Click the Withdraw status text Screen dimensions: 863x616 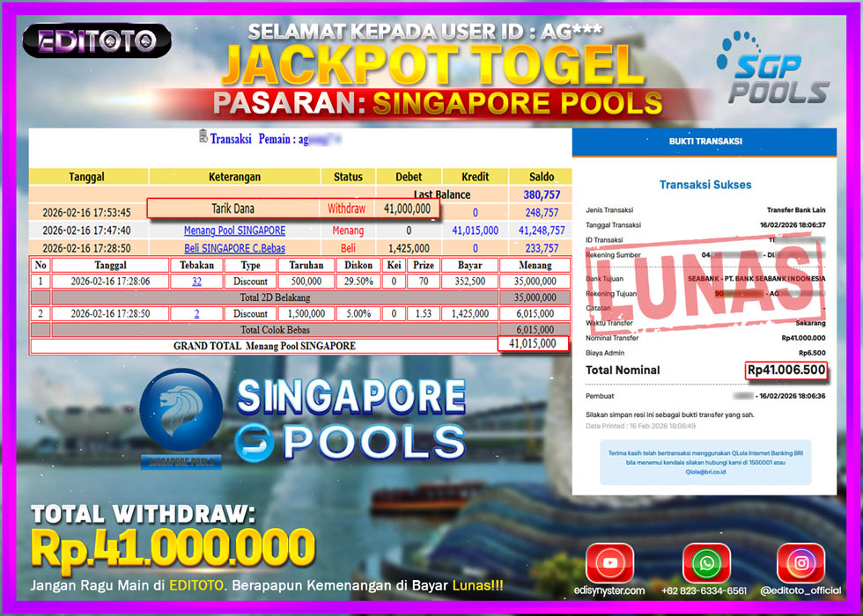coord(346,209)
